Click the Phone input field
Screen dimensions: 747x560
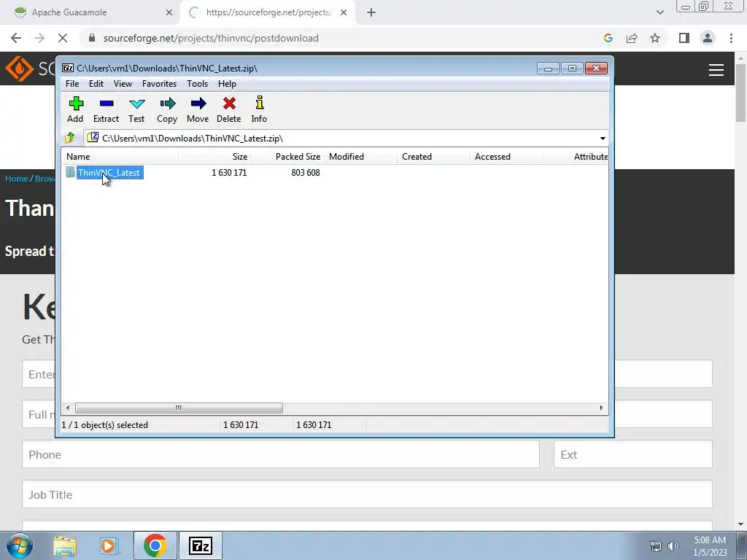click(281, 454)
